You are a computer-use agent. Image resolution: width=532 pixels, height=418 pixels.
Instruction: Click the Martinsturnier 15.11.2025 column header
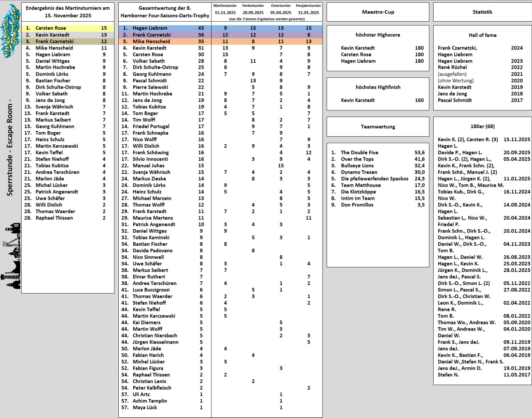225,9
